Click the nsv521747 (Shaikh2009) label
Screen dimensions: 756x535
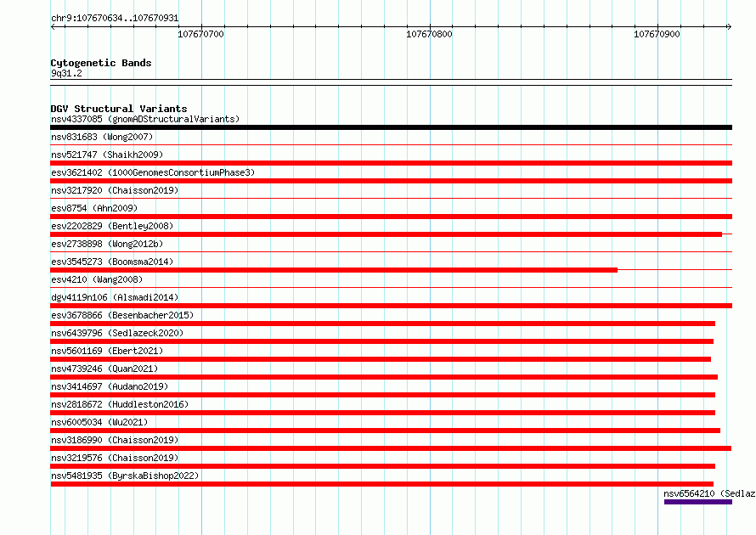point(107,155)
